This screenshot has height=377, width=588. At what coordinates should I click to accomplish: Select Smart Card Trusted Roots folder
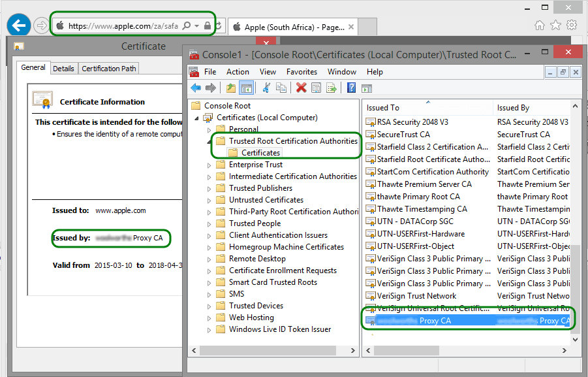(273, 282)
